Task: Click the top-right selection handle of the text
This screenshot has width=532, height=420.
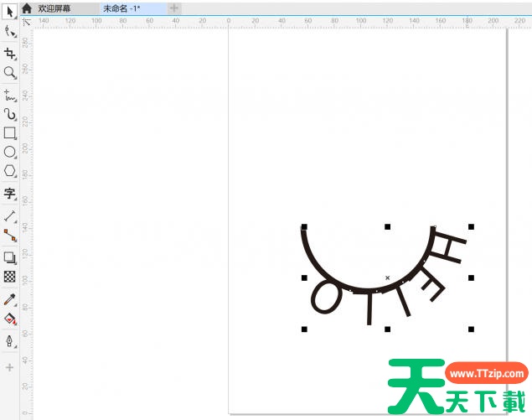Action: coord(472,226)
